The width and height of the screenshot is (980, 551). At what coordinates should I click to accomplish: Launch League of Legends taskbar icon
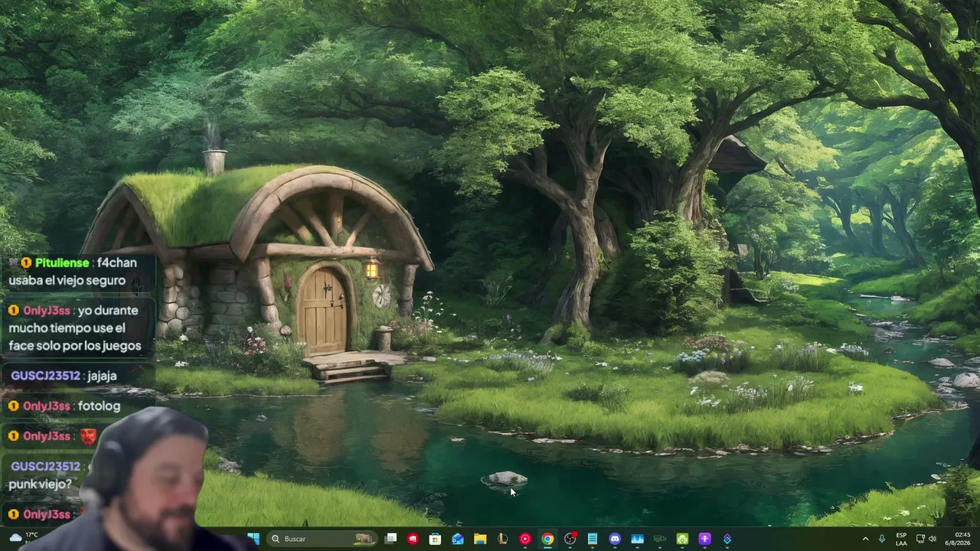pos(502,539)
